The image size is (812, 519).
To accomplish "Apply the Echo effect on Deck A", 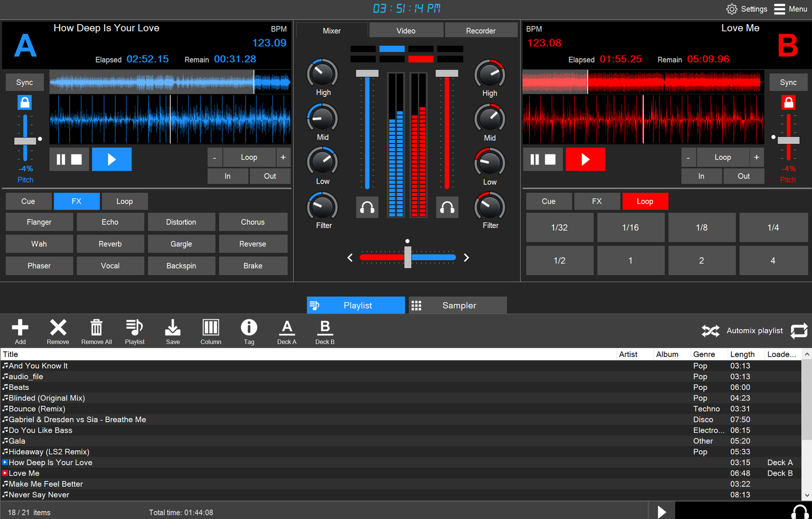I will (x=110, y=222).
